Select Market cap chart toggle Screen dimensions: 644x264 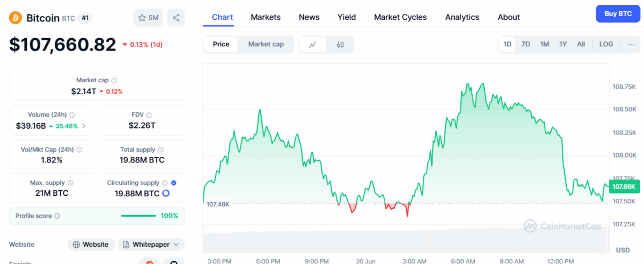(266, 44)
